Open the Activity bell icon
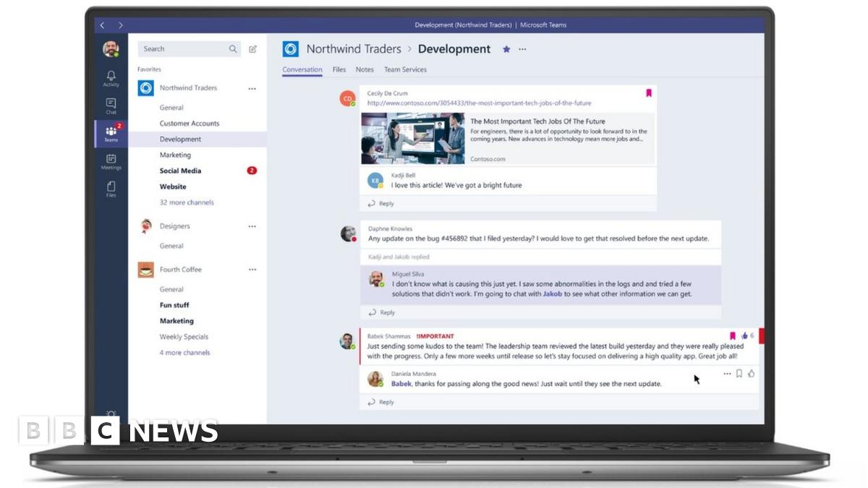 click(x=111, y=77)
